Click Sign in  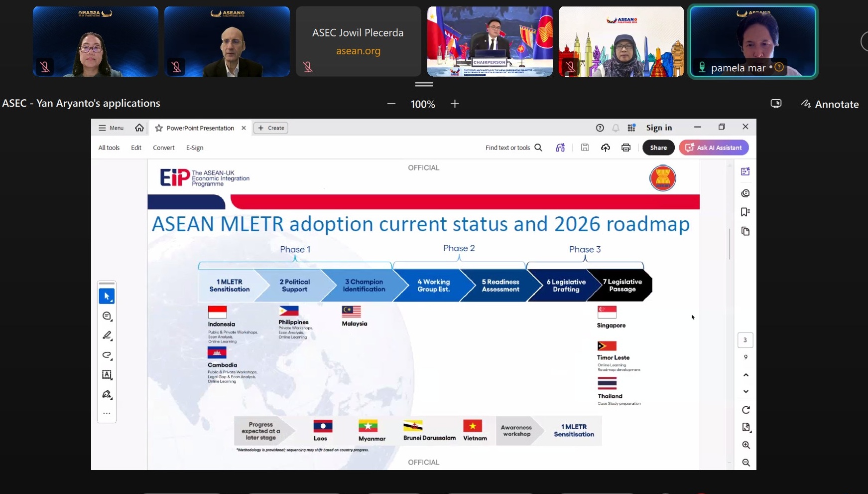click(x=659, y=128)
